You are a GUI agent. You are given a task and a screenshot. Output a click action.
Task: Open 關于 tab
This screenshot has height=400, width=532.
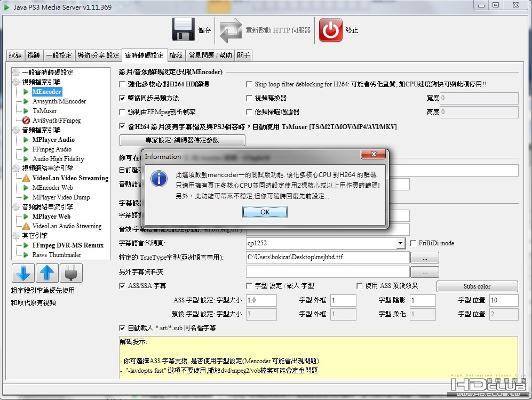[x=243, y=55]
